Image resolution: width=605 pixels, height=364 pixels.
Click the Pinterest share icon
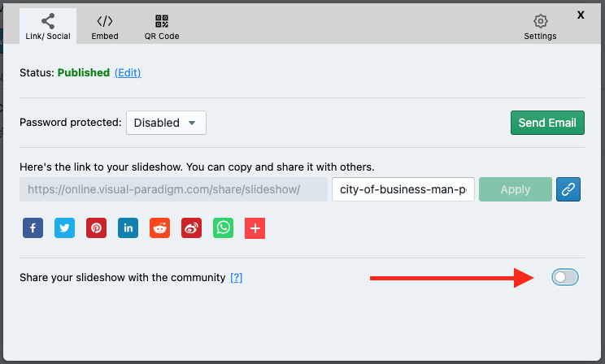click(x=96, y=228)
